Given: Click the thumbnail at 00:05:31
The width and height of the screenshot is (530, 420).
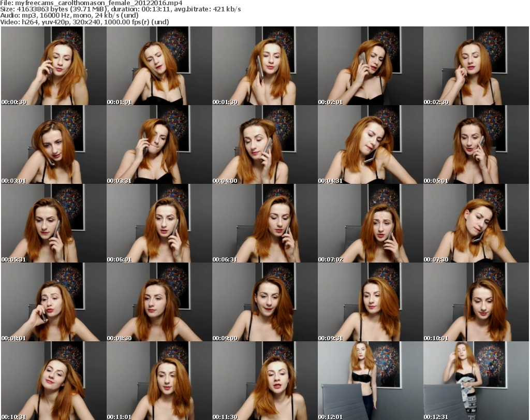Looking at the screenshot, I should pos(53,223).
